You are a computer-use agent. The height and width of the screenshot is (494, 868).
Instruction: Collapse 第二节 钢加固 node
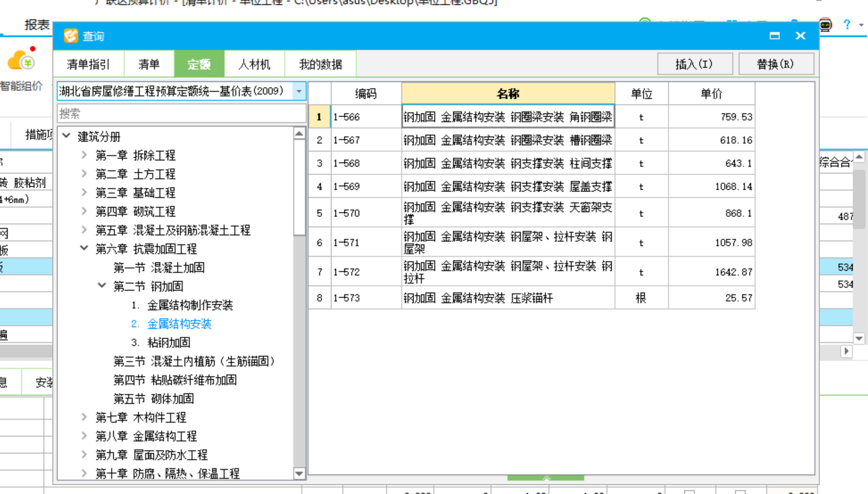(x=102, y=286)
